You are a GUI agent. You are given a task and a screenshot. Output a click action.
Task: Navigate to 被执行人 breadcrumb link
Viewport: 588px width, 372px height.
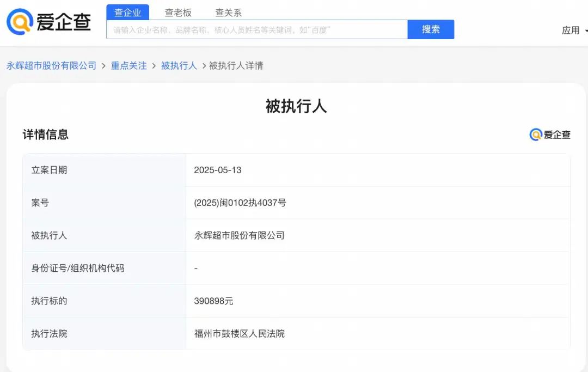tap(179, 66)
